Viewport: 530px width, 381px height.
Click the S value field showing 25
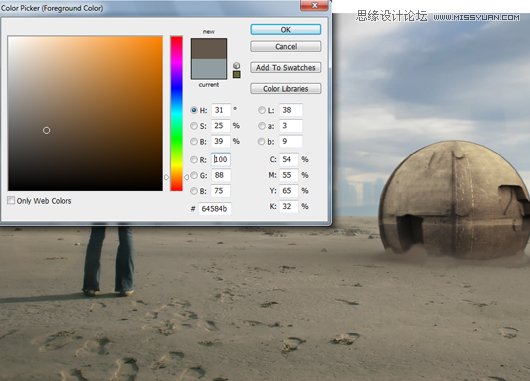point(221,126)
